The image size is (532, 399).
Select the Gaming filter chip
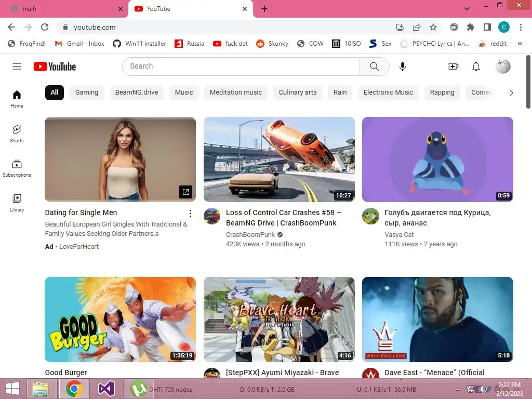[87, 92]
